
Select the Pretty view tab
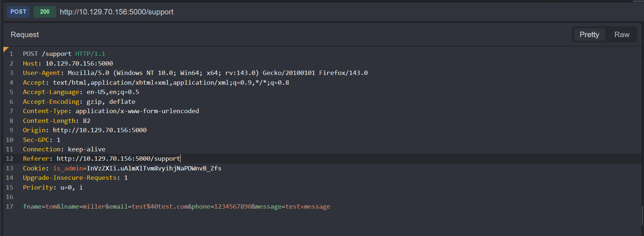click(589, 35)
